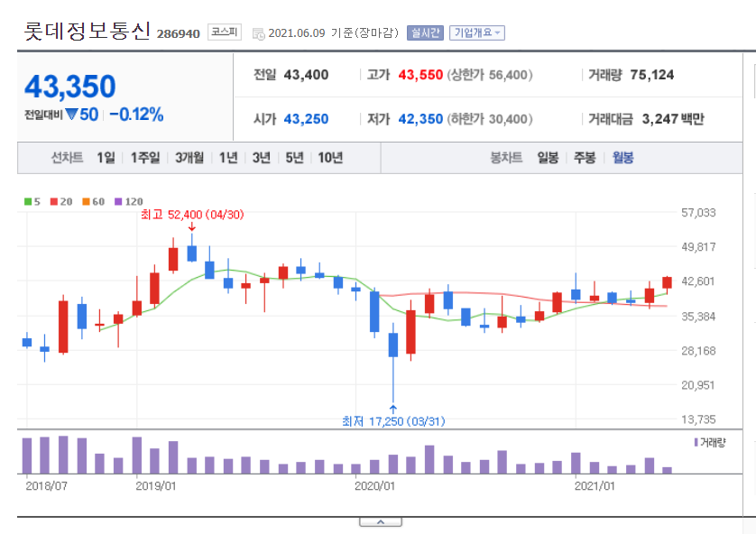Click the -0.12% change value
This screenshot has width=756, height=534.
(136, 115)
